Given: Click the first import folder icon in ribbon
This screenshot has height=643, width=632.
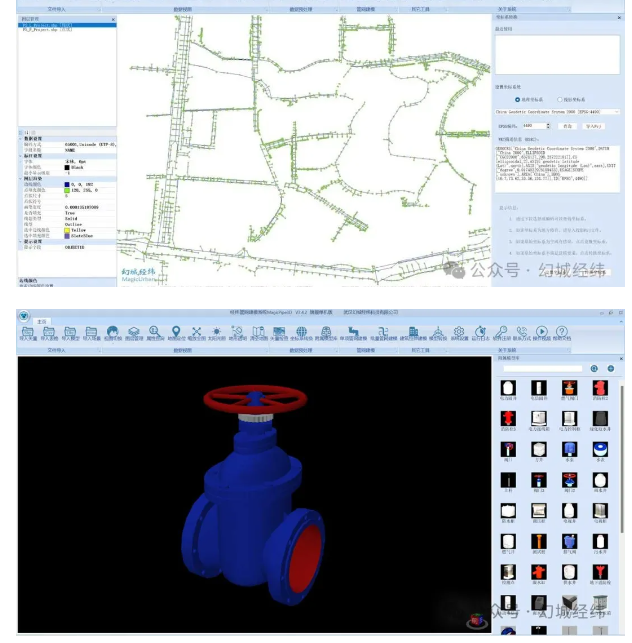Looking at the screenshot, I should point(27,331).
